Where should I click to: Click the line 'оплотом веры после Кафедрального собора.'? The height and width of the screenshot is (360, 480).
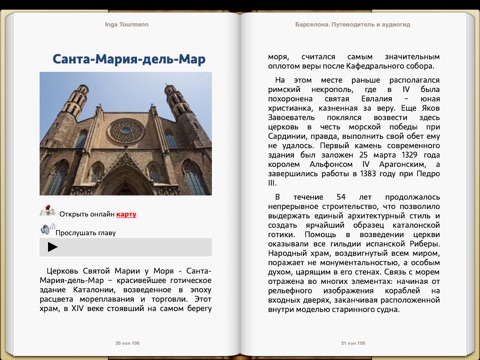pyautogui.click(x=351, y=66)
